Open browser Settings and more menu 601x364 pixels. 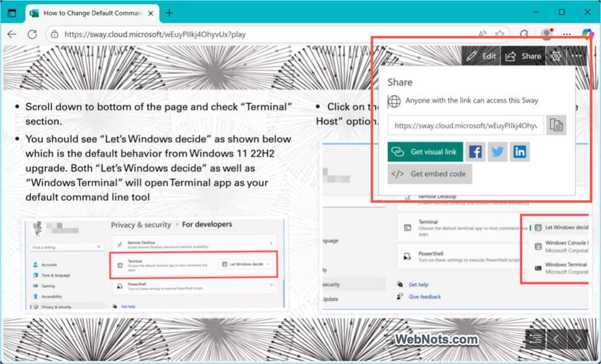coord(567,35)
